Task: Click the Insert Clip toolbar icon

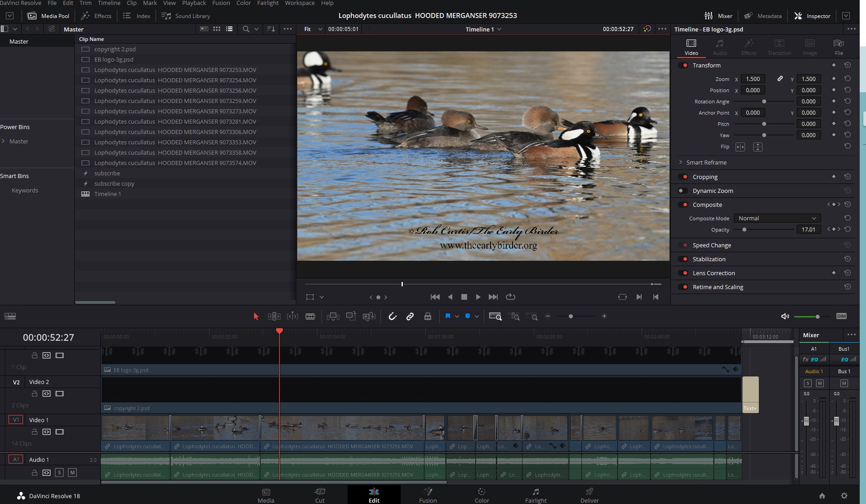Action: (x=333, y=317)
